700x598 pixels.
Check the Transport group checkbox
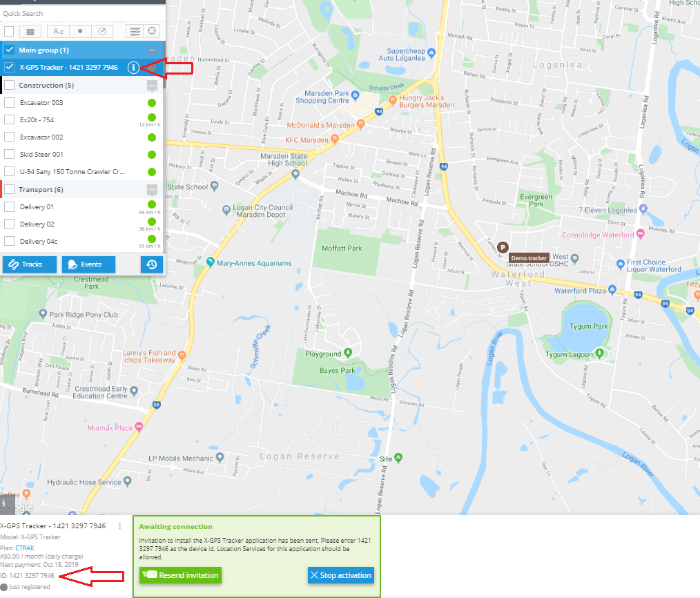10,189
